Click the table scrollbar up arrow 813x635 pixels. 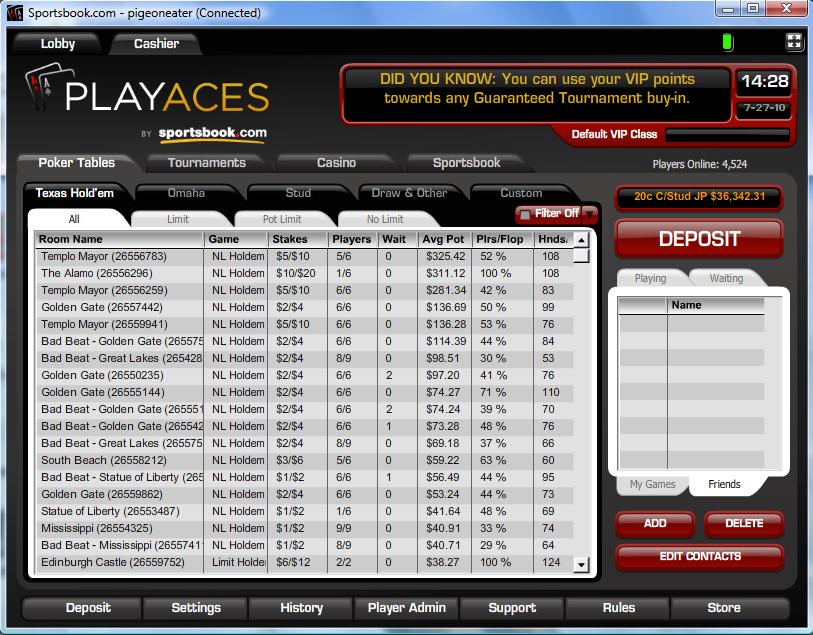click(x=581, y=240)
